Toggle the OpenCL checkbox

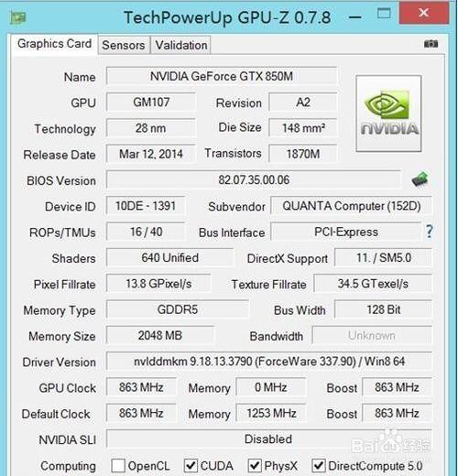pyautogui.click(x=118, y=466)
